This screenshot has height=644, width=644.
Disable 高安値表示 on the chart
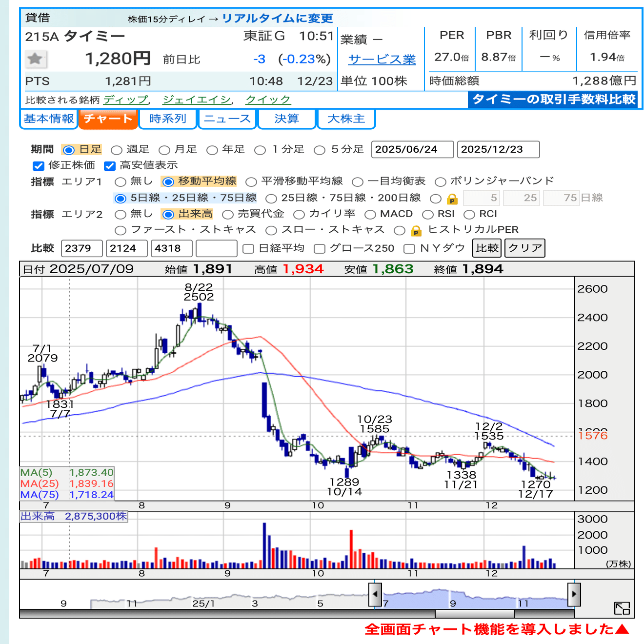109,166
